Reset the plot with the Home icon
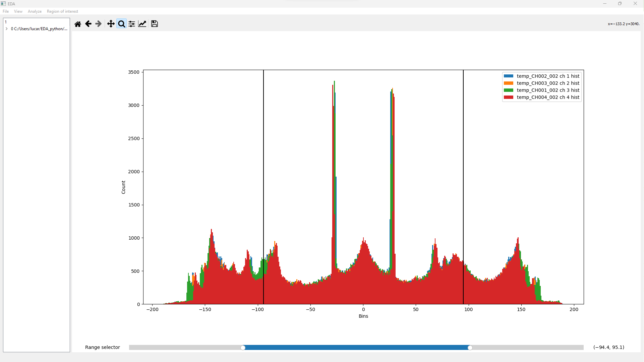This screenshot has height=362, width=644. pos(78,24)
